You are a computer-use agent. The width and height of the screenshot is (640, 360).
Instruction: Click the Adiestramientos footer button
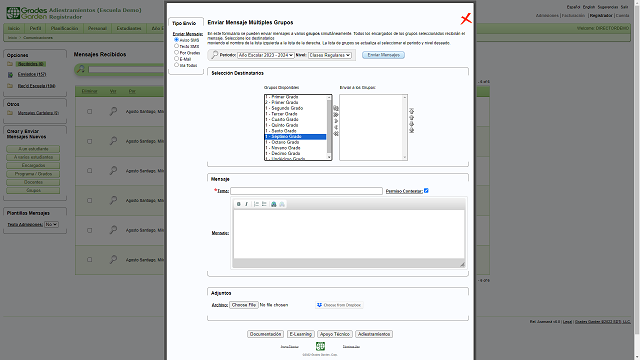point(374,334)
